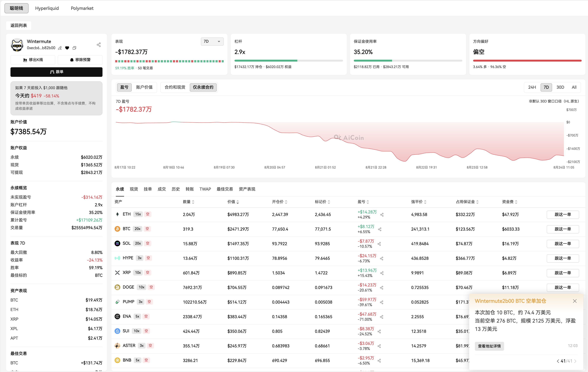Click 跟这一单 for the ETH position
The image size is (588, 372).
click(x=563, y=214)
